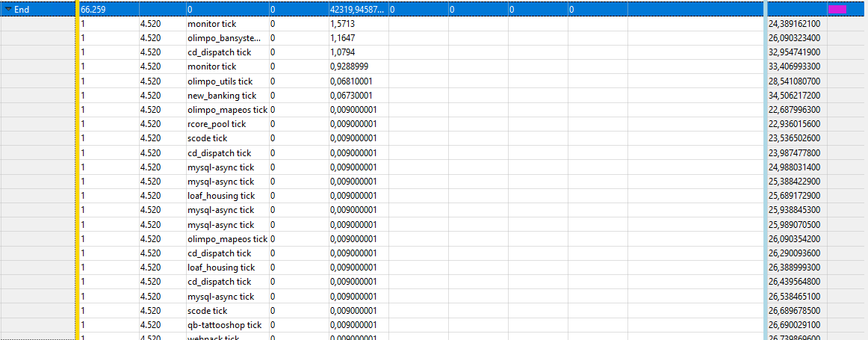Select the timestamp 34,506217200
The height and width of the screenshot is (340, 868).
[x=795, y=95]
